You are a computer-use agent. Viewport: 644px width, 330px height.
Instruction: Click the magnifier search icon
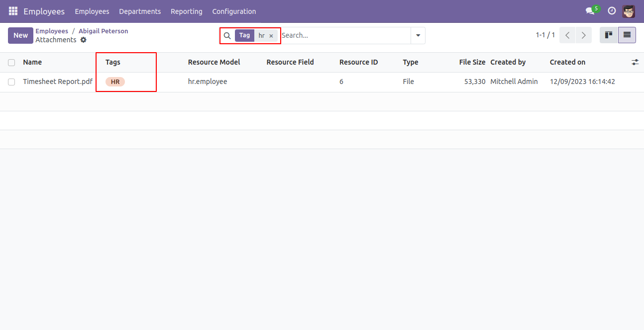click(227, 35)
